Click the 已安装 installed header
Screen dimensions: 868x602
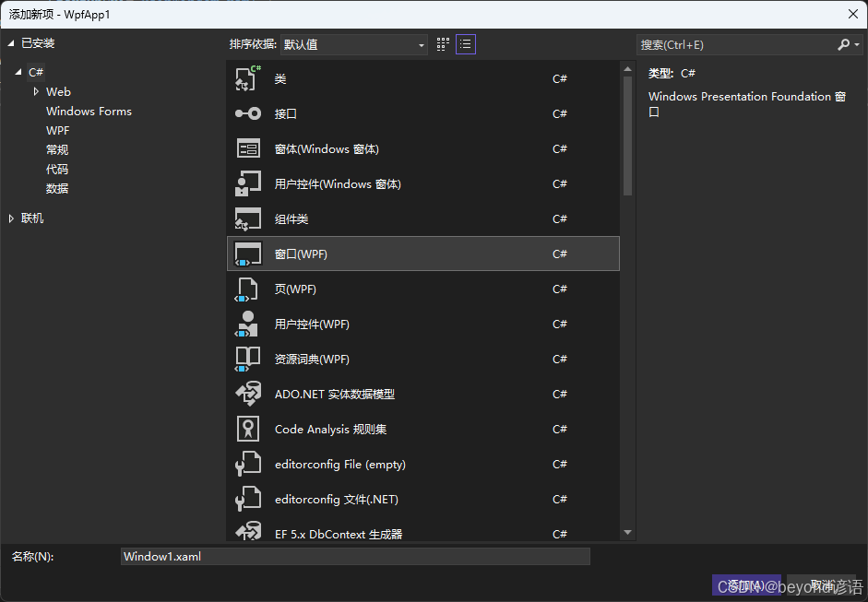click(38, 43)
